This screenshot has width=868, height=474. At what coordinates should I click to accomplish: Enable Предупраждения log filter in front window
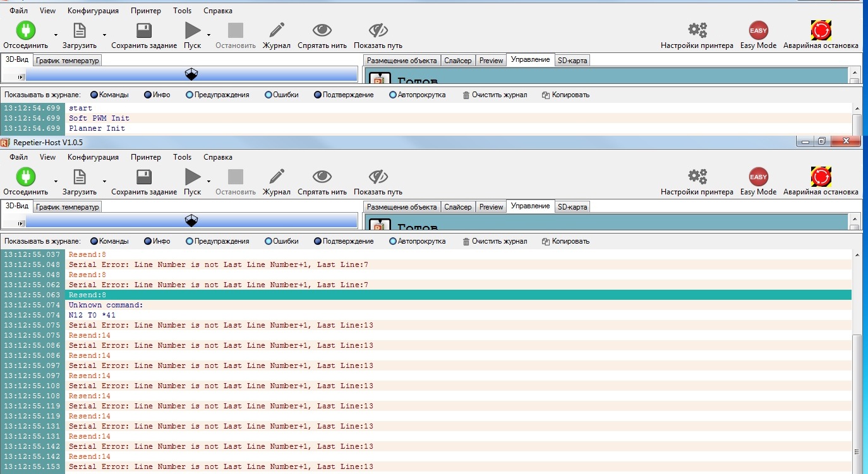217,241
